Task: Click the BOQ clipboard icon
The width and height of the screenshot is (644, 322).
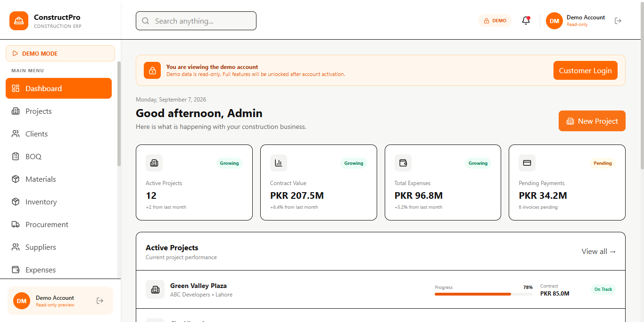Action: [x=16, y=156]
